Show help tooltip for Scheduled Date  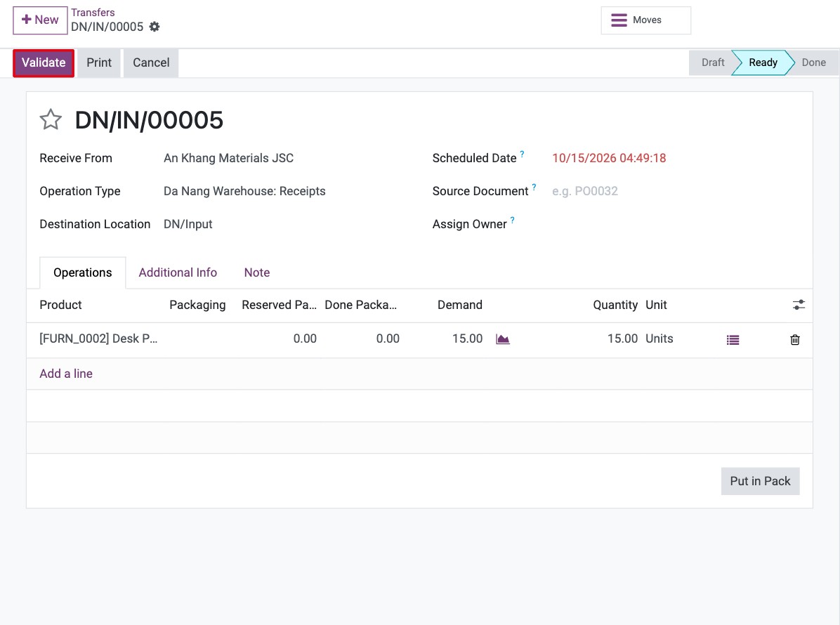(523, 154)
